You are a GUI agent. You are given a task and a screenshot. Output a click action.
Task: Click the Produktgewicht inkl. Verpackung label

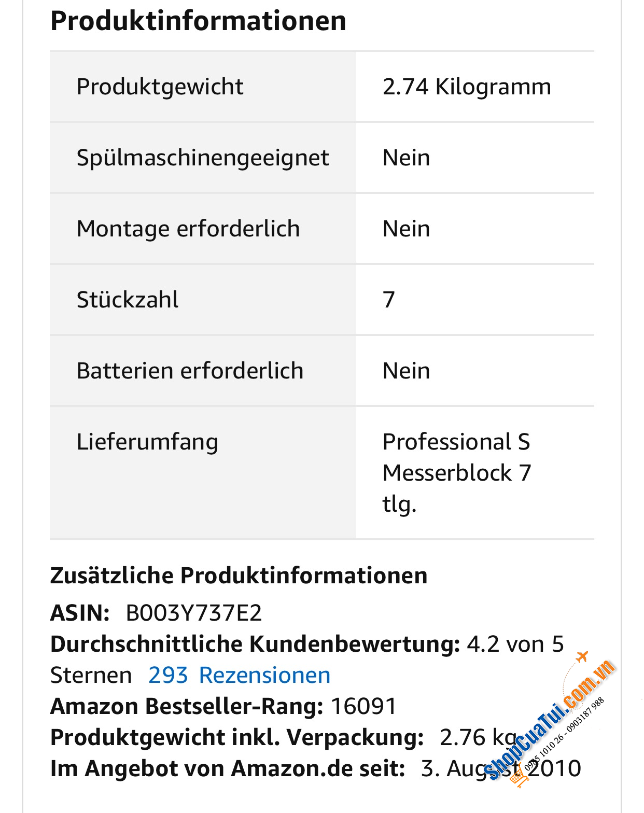pos(237,737)
